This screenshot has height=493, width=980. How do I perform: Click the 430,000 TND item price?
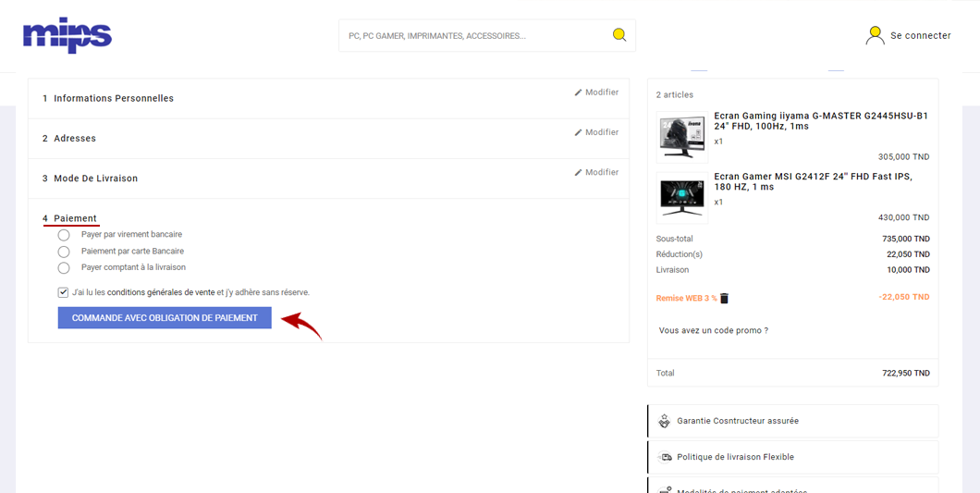point(906,217)
